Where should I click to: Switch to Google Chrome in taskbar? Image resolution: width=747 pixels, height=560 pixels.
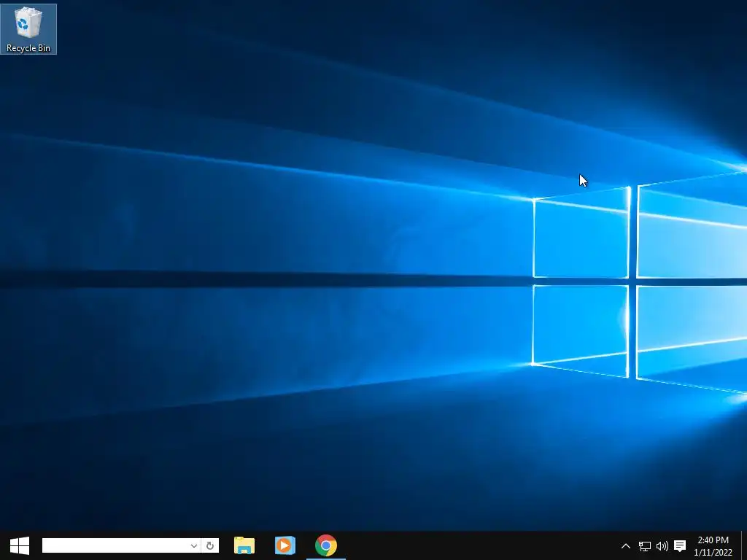326,545
